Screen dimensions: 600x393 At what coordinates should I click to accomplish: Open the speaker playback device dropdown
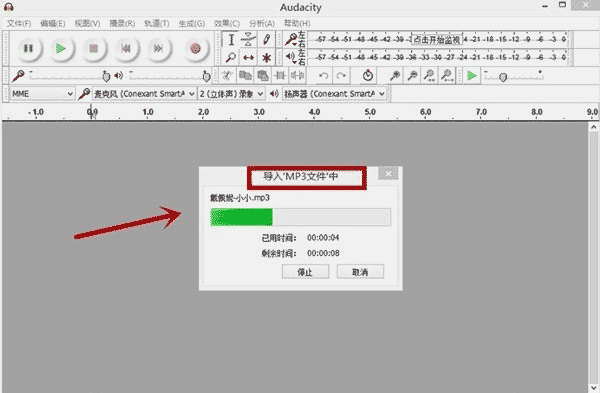click(x=334, y=94)
